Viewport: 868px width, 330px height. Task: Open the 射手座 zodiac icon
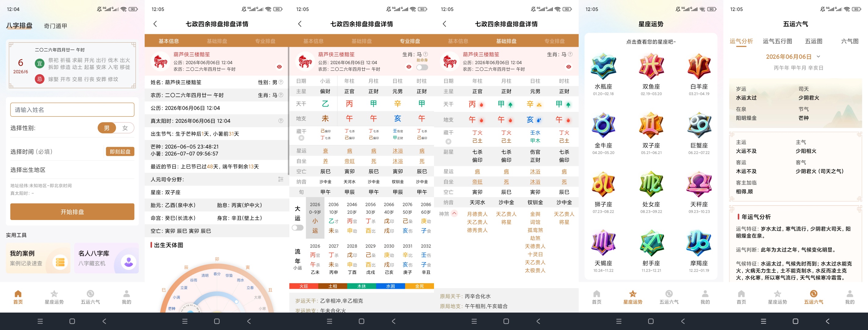(x=651, y=243)
